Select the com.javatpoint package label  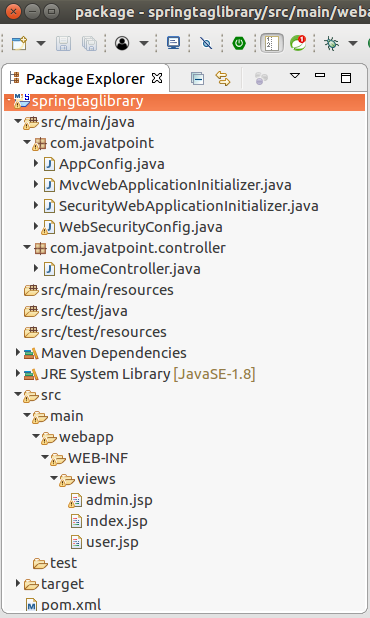(x=102, y=143)
